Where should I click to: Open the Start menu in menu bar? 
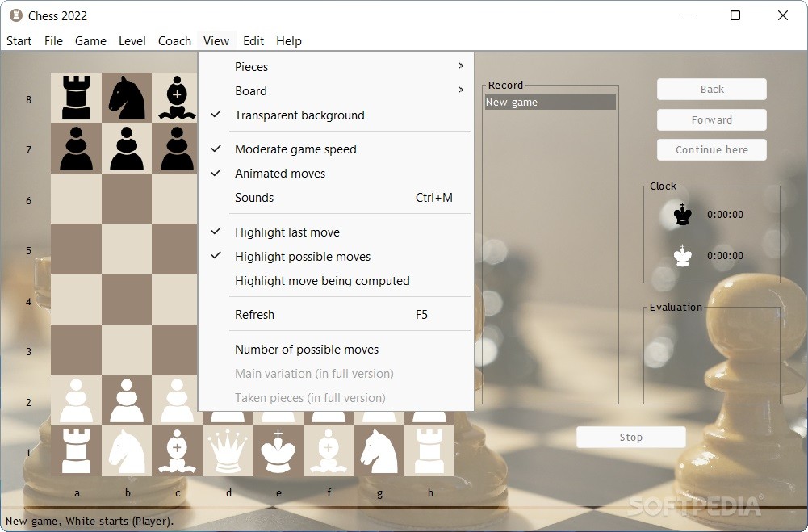(19, 40)
